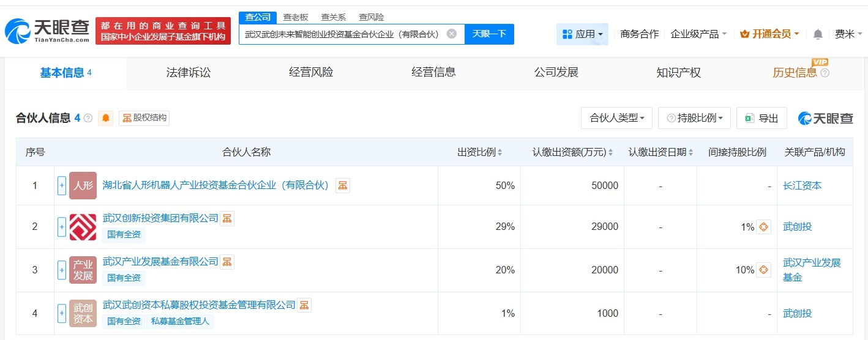Viewport: 868px width, 340px height.
Task: Click help icon beside 合伙人信息 count
Action: [88, 118]
